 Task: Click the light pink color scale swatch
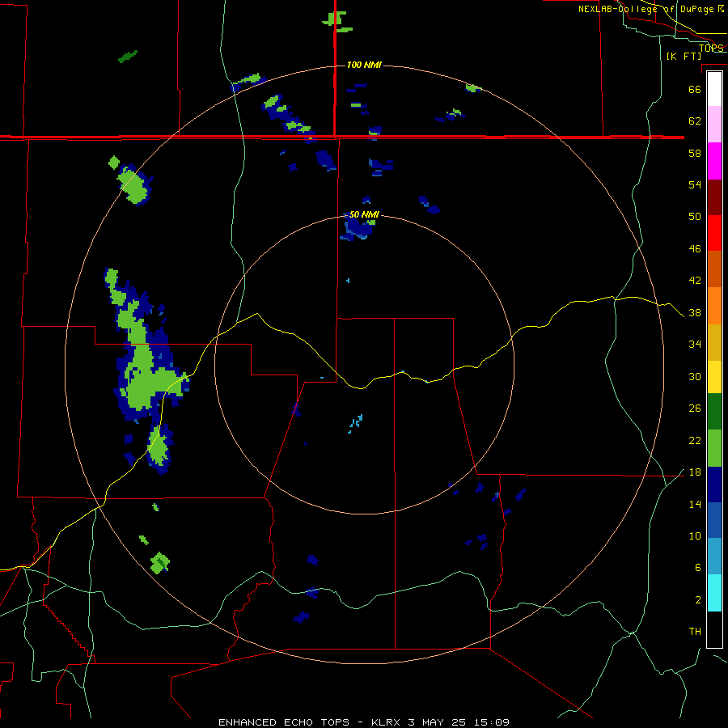(x=714, y=124)
